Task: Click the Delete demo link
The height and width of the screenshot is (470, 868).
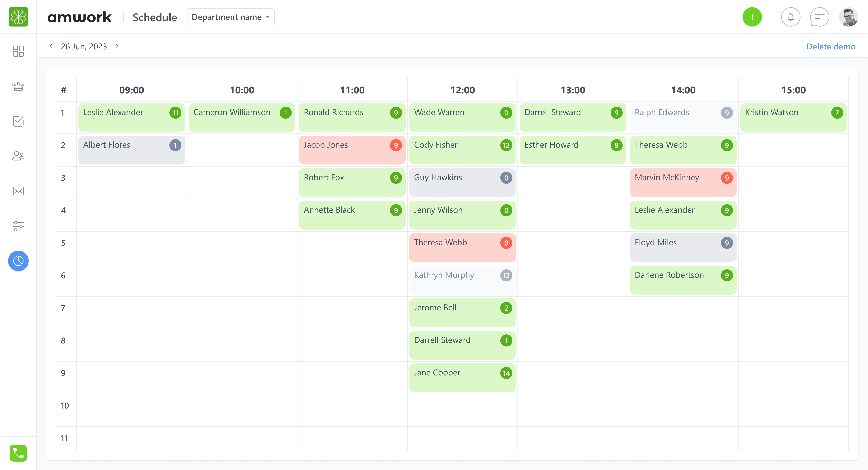Action: click(x=830, y=47)
